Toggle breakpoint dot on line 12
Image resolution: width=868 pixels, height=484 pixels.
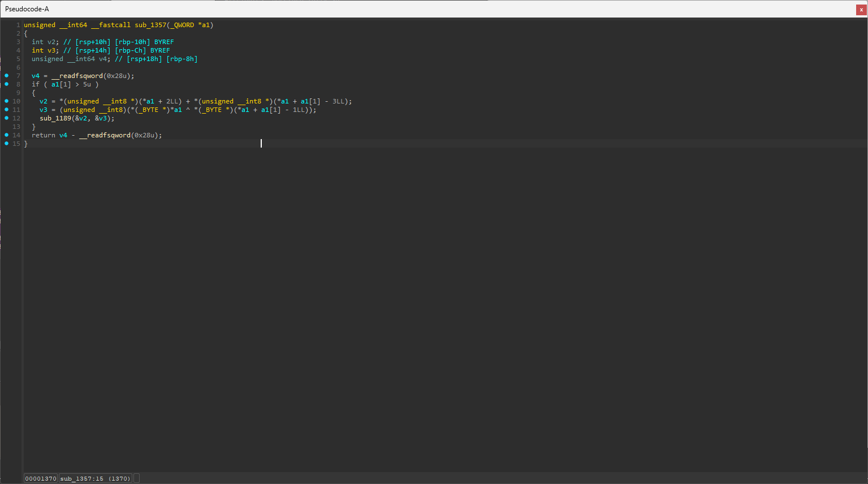pos(7,118)
